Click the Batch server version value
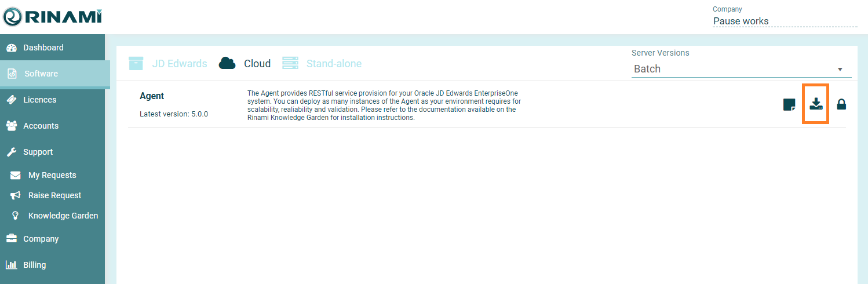 [x=647, y=69]
